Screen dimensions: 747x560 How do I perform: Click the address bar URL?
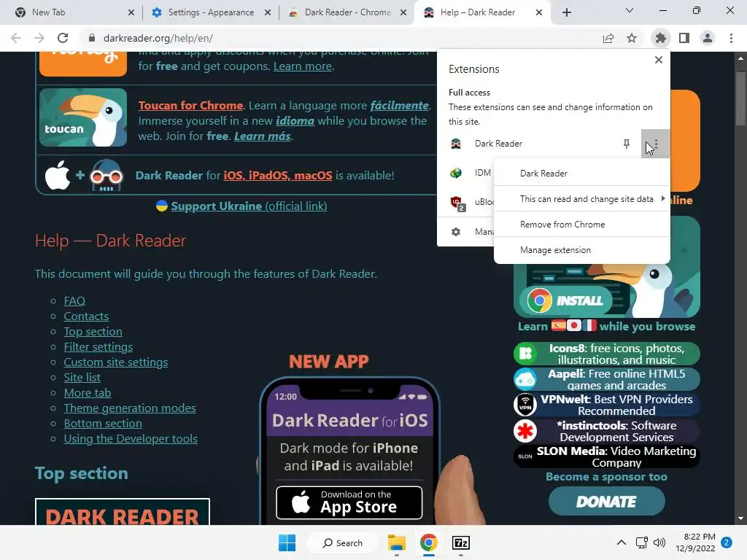click(x=158, y=38)
